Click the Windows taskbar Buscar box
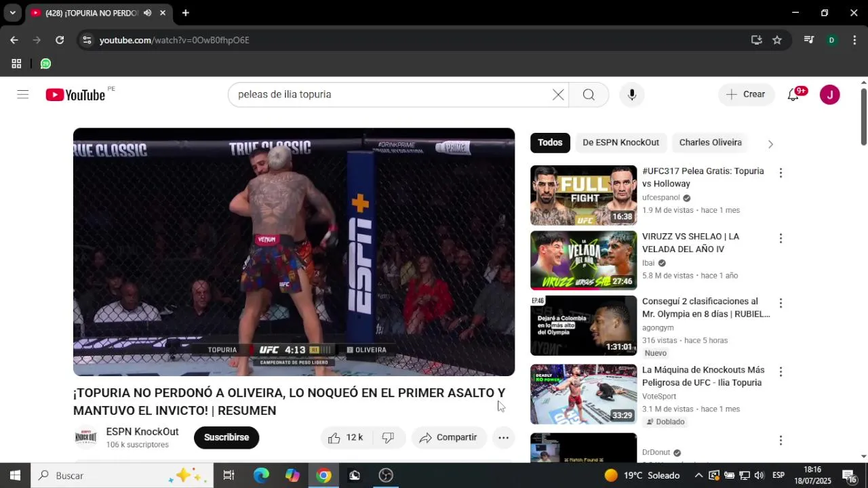 pyautogui.click(x=122, y=475)
